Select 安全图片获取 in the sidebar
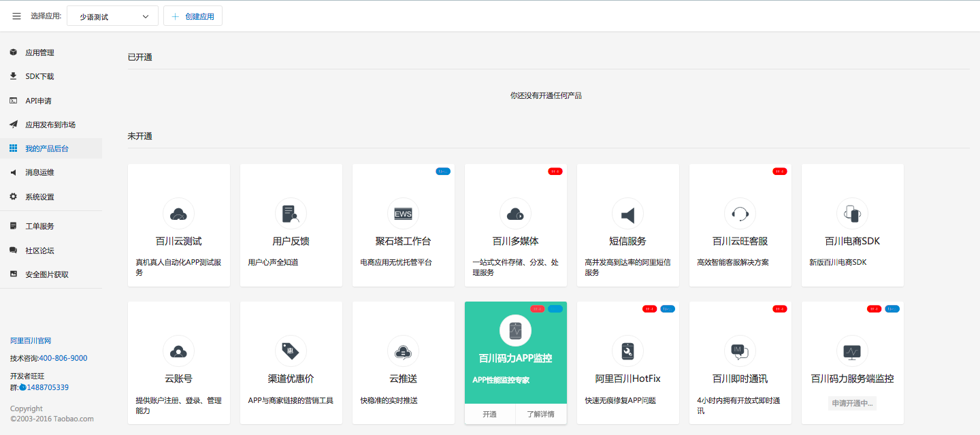The image size is (980, 435). point(51,274)
